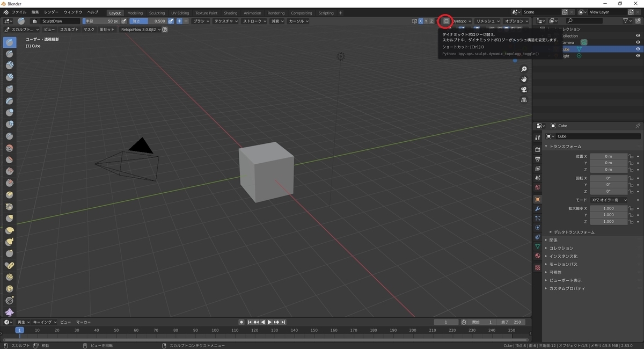Hide the Collection in the outliner

(638, 35)
